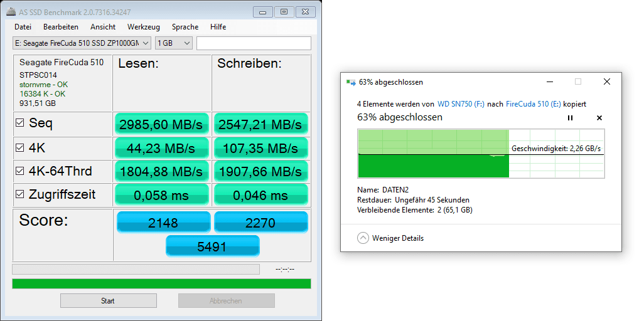Open the drive selection dropdown
644x321 pixels.
click(x=82, y=43)
